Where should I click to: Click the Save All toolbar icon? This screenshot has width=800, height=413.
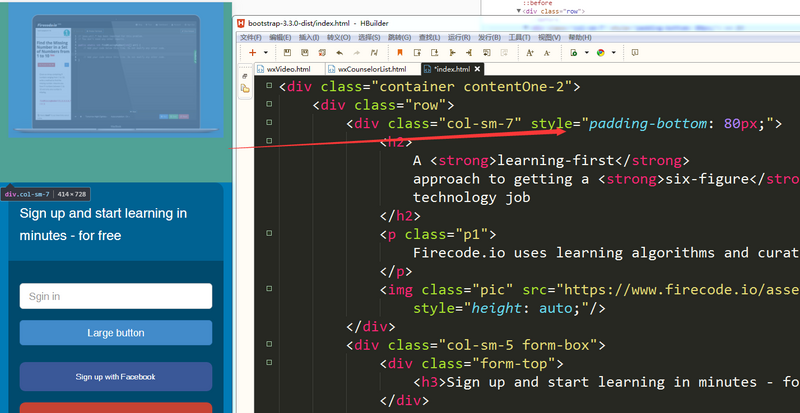pyautogui.click(x=305, y=53)
